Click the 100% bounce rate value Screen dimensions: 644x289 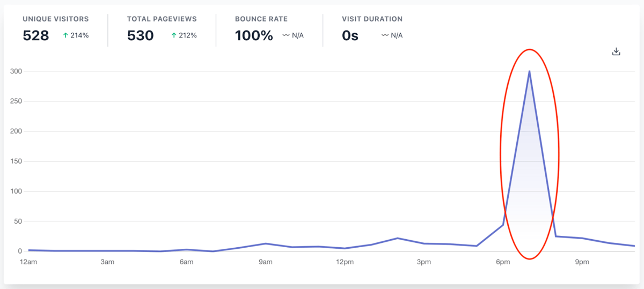pos(254,36)
